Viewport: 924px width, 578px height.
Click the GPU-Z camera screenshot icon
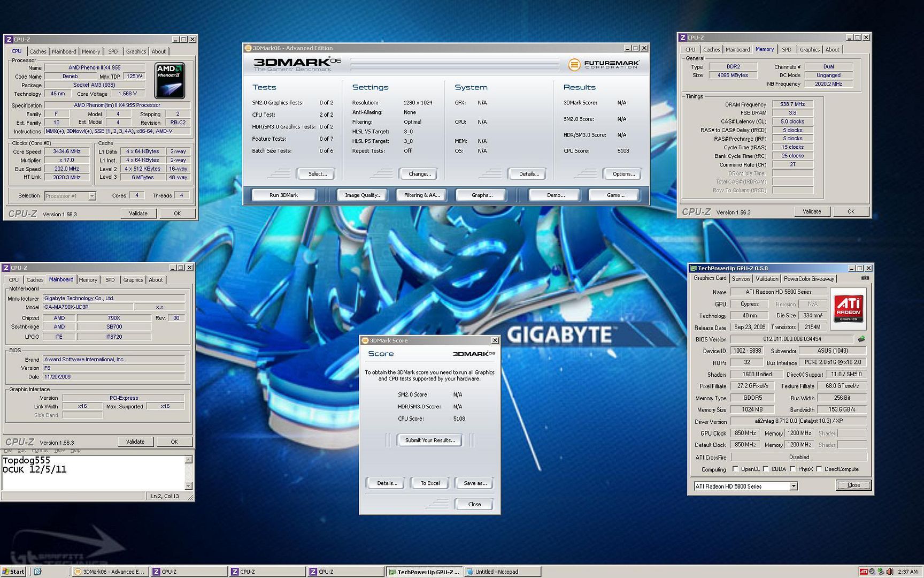coord(865,278)
